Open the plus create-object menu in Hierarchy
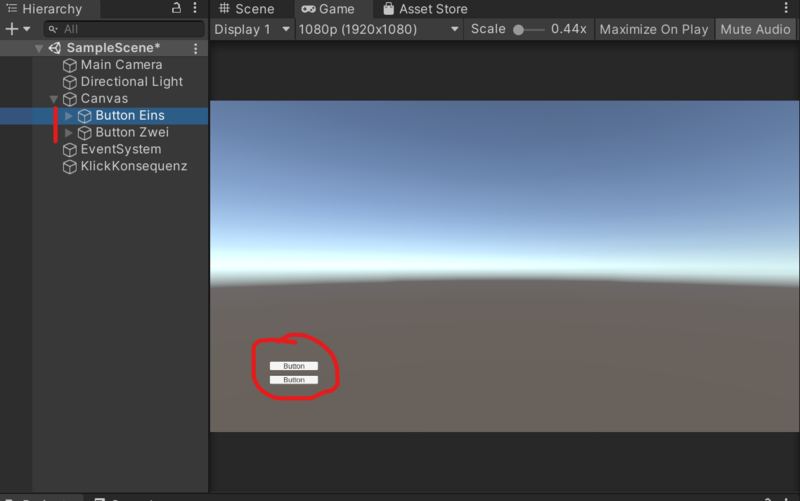The width and height of the screenshot is (800, 501). [x=17, y=29]
